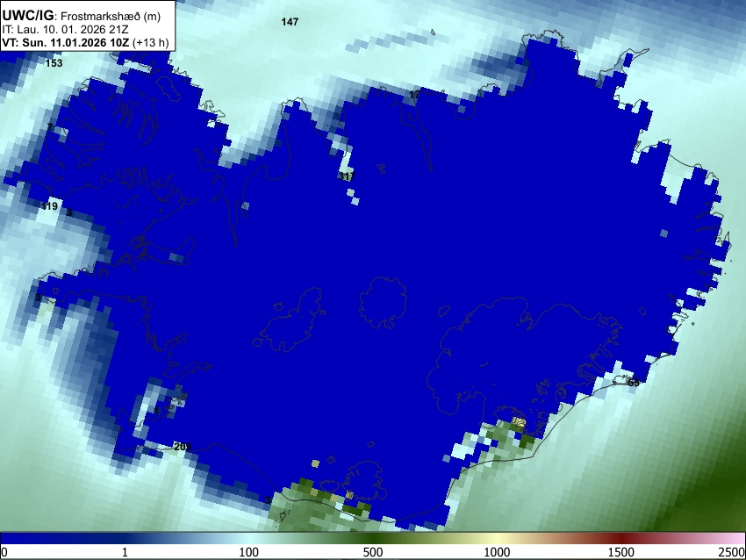Click the map value label '147'

pos(290,22)
